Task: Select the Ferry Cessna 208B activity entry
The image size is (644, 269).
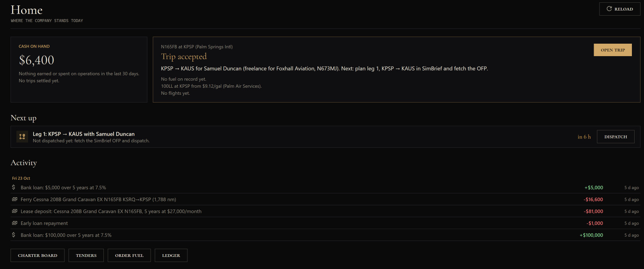Action: click(326, 199)
